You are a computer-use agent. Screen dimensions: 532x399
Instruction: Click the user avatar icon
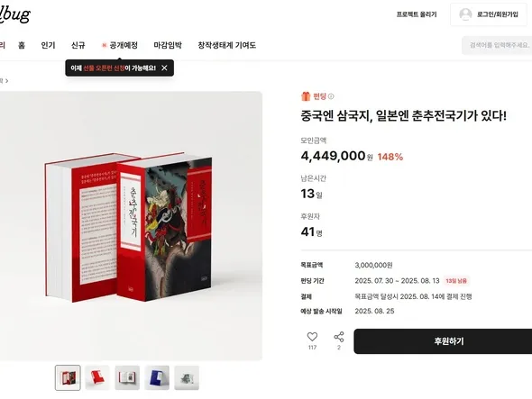(465, 14)
